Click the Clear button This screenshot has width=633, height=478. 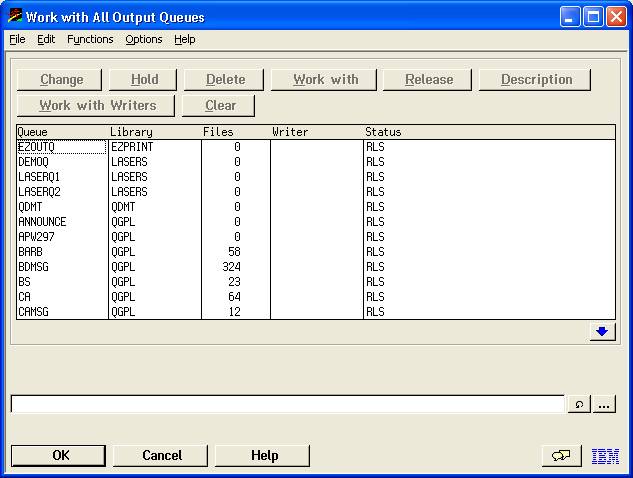click(x=218, y=105)
